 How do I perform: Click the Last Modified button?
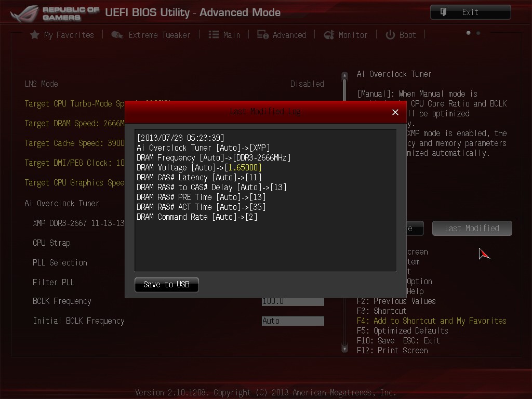472,229
